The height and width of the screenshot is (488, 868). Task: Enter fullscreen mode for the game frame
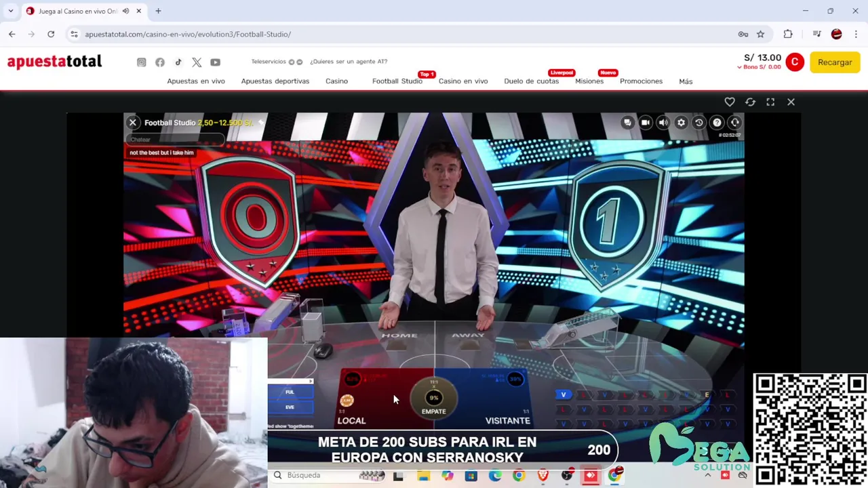click(x=770, y=102)
